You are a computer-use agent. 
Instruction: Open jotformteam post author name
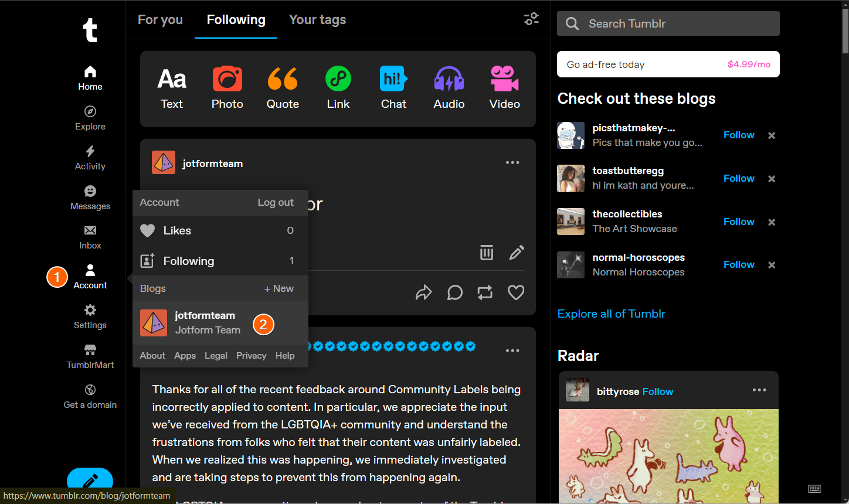point(212,164)
